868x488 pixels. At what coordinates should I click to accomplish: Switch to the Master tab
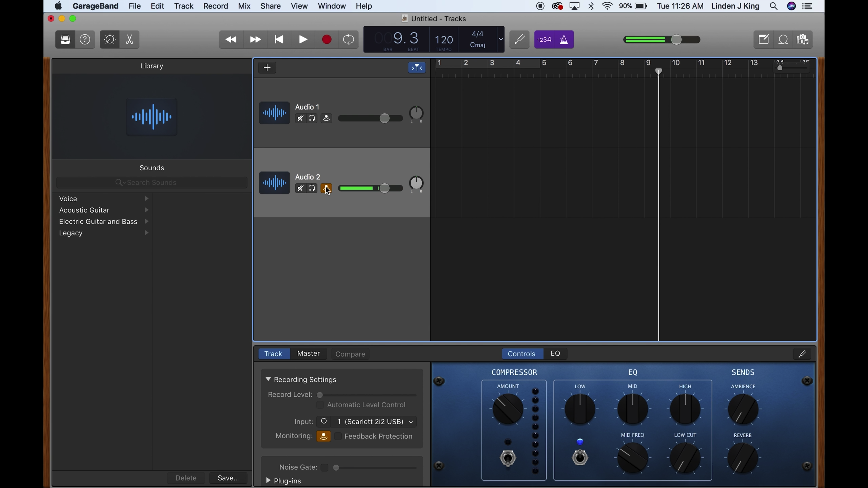click(309, 354)
